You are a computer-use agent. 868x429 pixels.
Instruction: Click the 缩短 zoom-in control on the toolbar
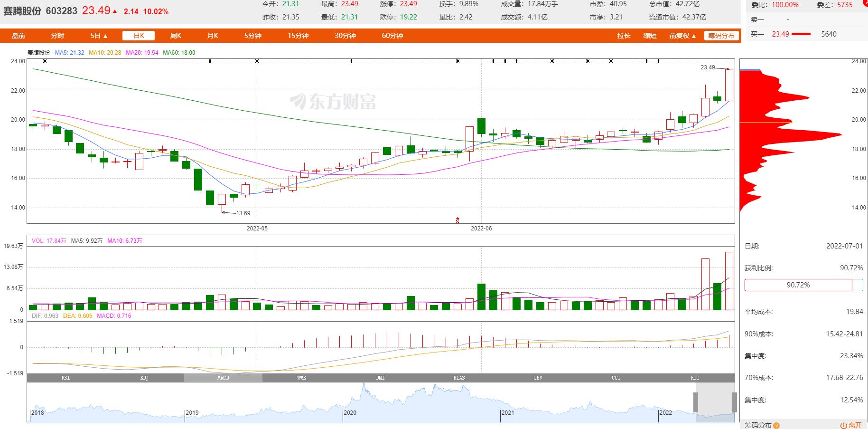650,35
